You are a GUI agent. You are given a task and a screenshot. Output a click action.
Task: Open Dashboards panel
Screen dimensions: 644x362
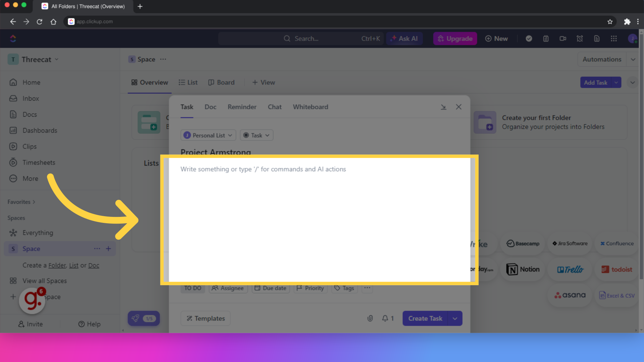(x=40, y=130)
